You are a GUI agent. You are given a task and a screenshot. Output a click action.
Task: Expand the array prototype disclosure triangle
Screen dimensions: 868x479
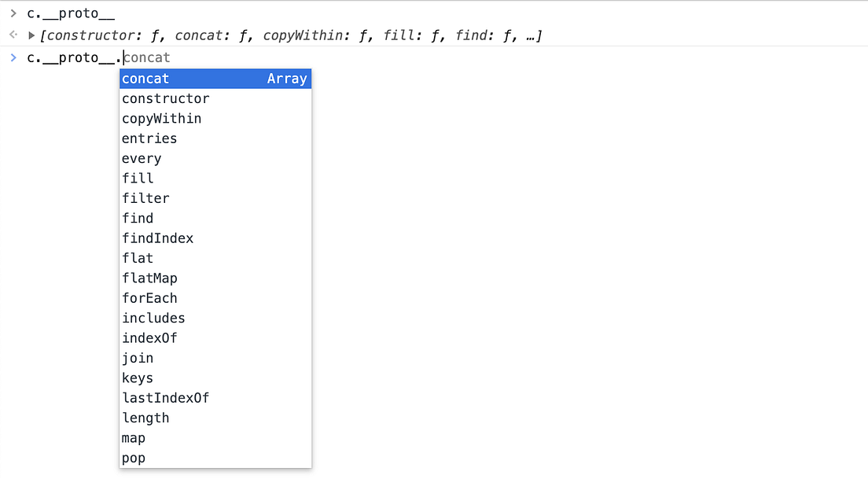click(x=31, y=35)
